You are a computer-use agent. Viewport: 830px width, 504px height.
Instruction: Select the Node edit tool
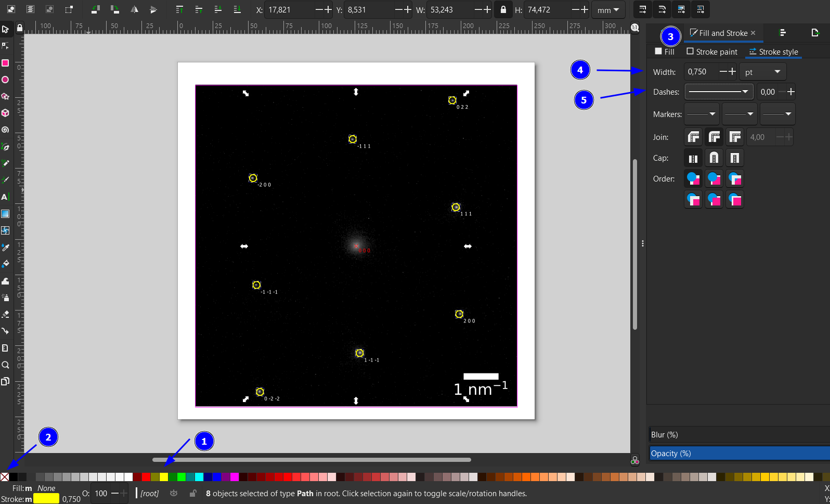[x=5, y=46]
